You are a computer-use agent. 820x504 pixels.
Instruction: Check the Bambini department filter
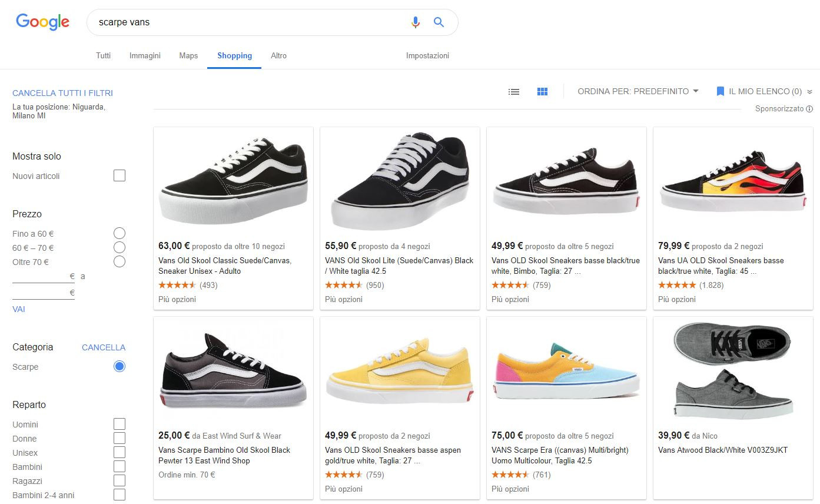pyautogui.click(x=119, y=466)
